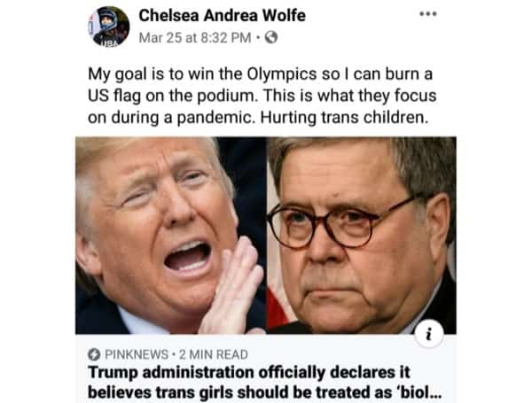Click the right photo of the man with glasses

[362, 236]
